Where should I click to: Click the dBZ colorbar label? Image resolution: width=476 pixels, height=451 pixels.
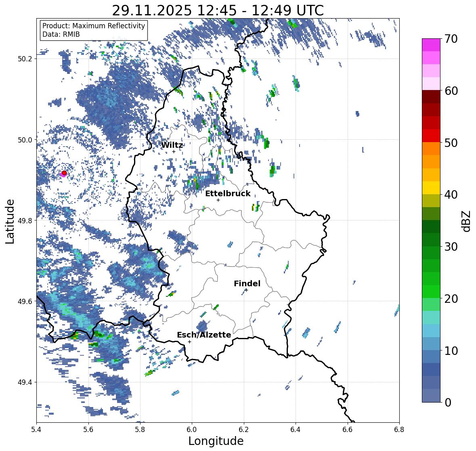pos(467,221)
